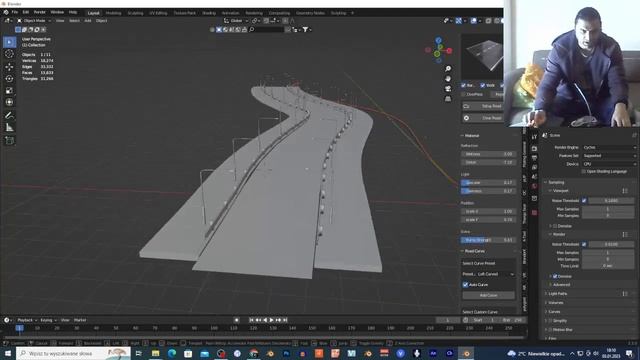640x360 pixels.
Task: Enable Viewport Denoise checkbox
Action: click(555, 226)
